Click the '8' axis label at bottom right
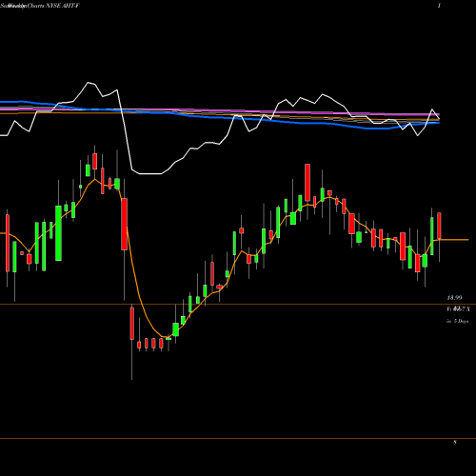476x476 pixels. point(455,442)
